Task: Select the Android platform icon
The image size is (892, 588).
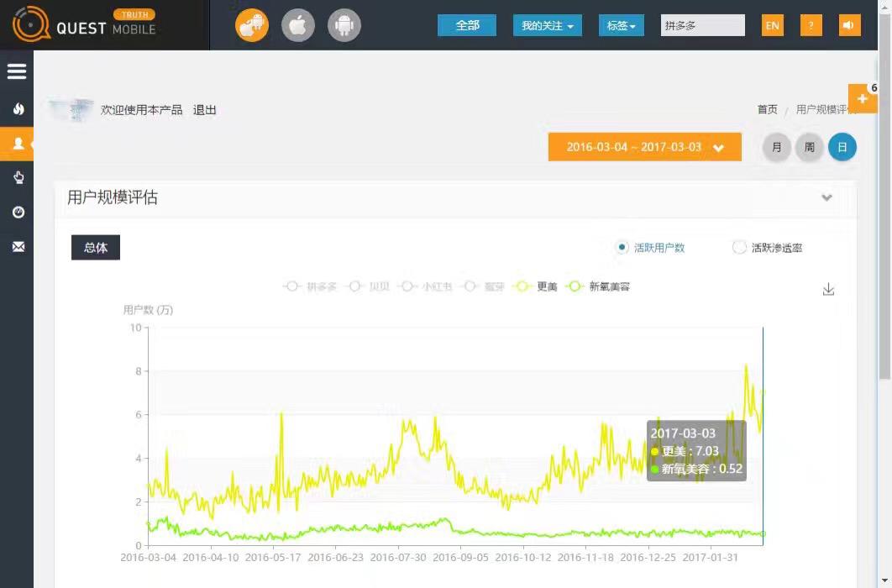Action: point(344,26)
